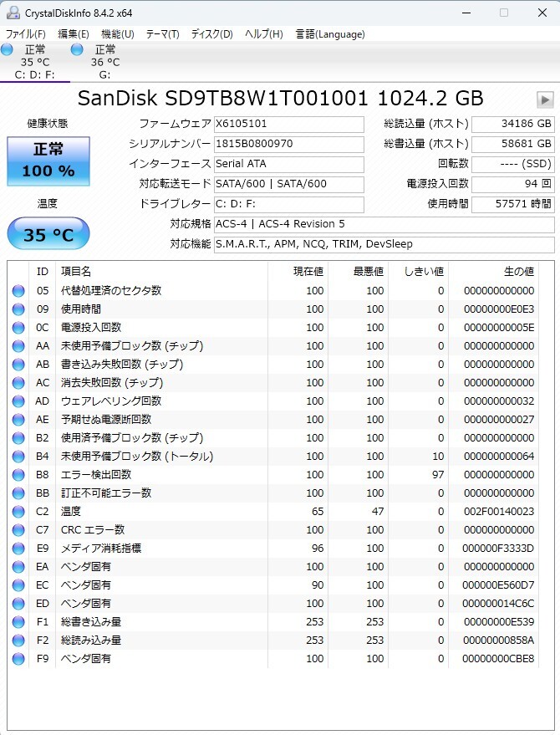Viewport: 560px width, 735px height.
Task: Click the total host writes value 58681 GB
Action: point(512,144)
